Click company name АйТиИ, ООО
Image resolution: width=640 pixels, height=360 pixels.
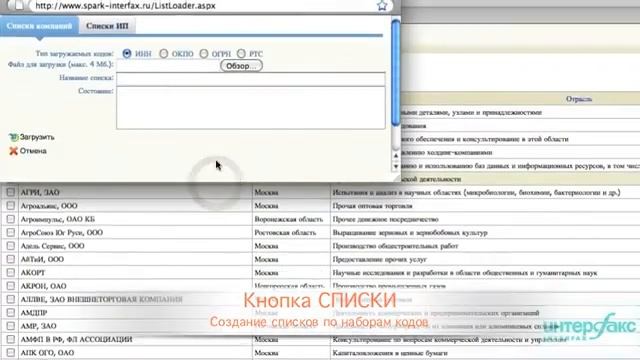(x=42, y=259)
